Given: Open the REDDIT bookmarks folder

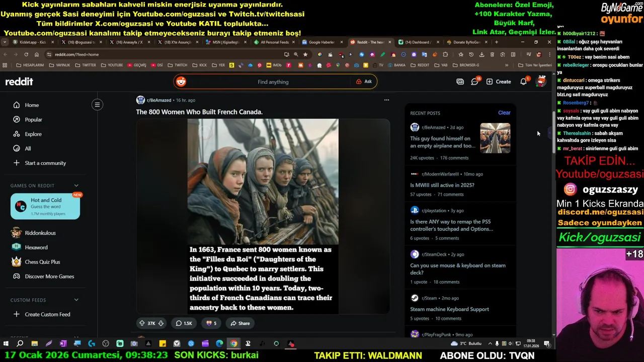Looking at the screenshot, I should [x=420, y=65].
